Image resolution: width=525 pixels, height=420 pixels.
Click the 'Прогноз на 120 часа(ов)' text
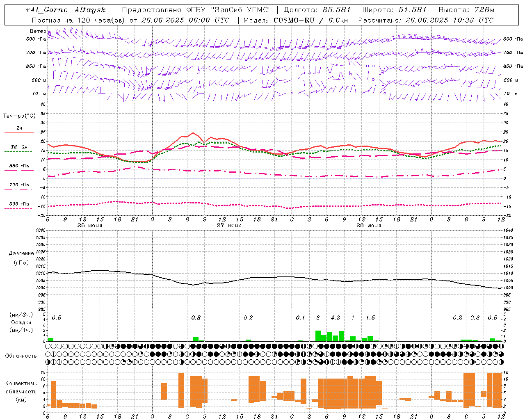pyautogui.click(x=79, y=20)
